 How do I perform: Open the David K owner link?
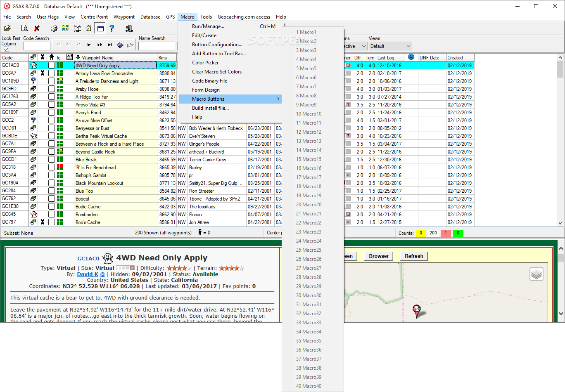point(88,274)
